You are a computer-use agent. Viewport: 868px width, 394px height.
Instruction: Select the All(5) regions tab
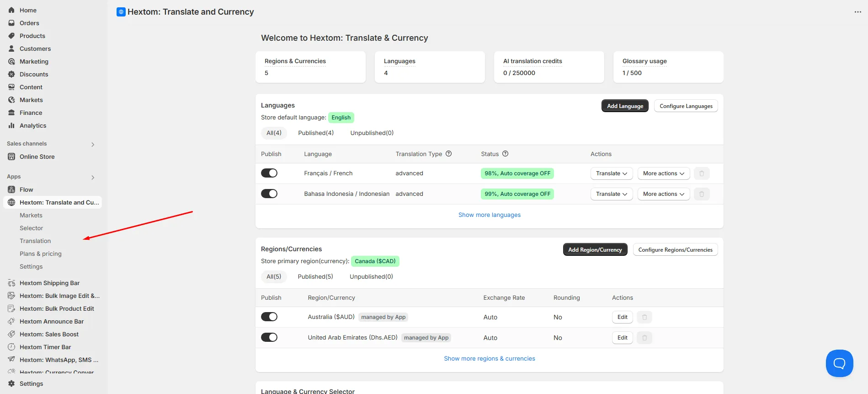coord(274,276)
